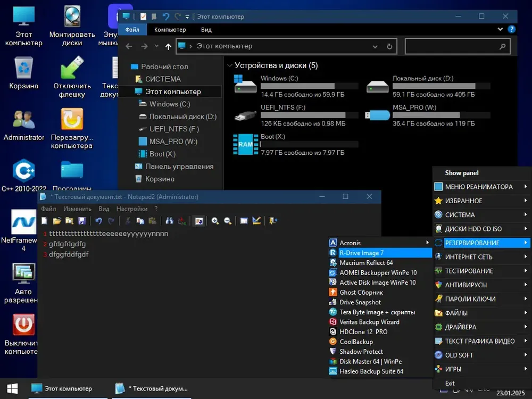Image resolution: width=532 pixels, height=399 pixels.
Task: Click the Undo arrow in Notepad2 toolbar
Action: coord(98,221)
